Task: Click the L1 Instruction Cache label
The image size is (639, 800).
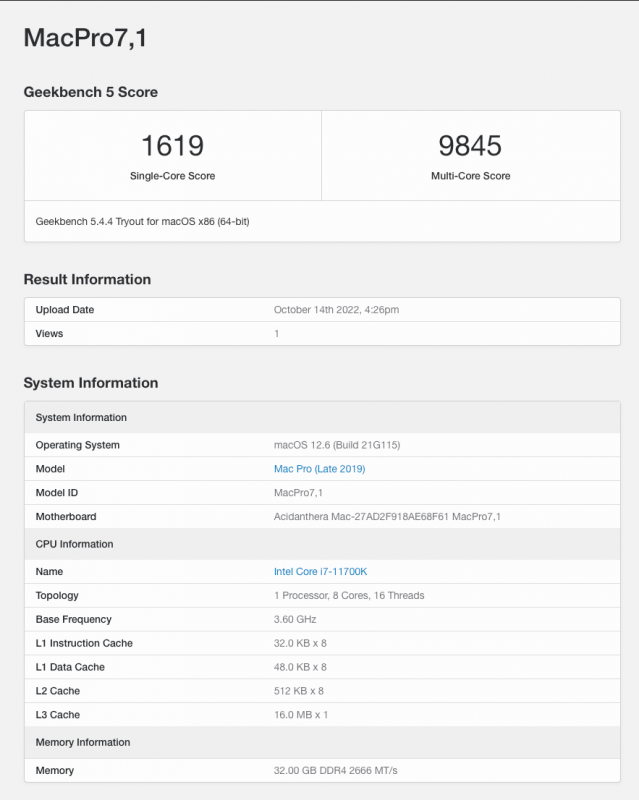Action: click(84, 644)
